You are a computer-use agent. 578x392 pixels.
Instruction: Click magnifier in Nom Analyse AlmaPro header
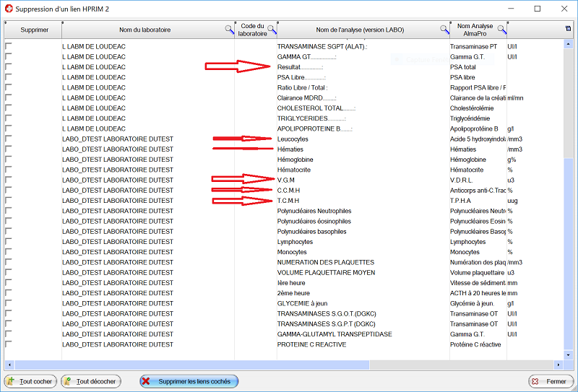point(501,30)
